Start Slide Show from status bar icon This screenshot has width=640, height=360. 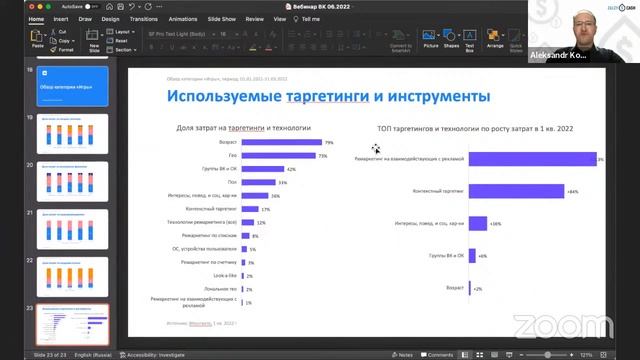[509, 355]
